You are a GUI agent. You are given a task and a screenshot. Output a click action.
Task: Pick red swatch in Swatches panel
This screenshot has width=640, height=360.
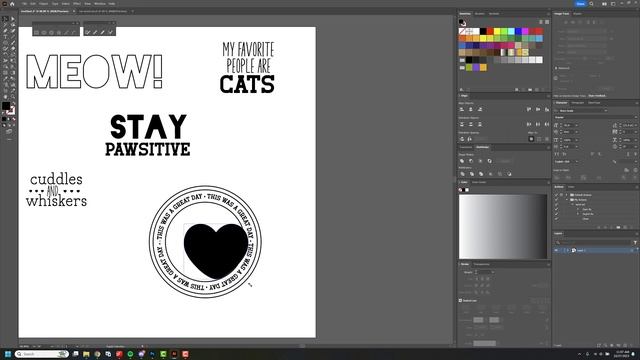pos(490,31)
